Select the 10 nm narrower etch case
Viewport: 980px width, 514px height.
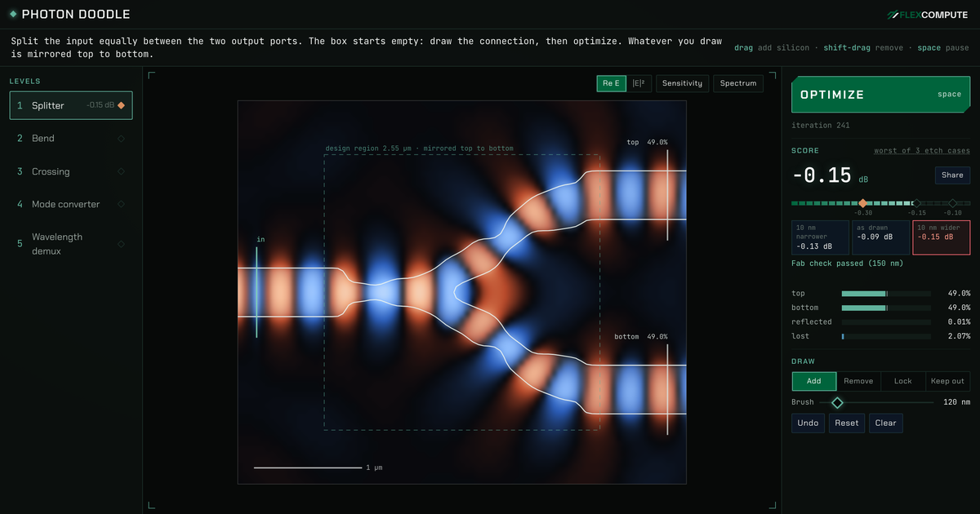820,237
